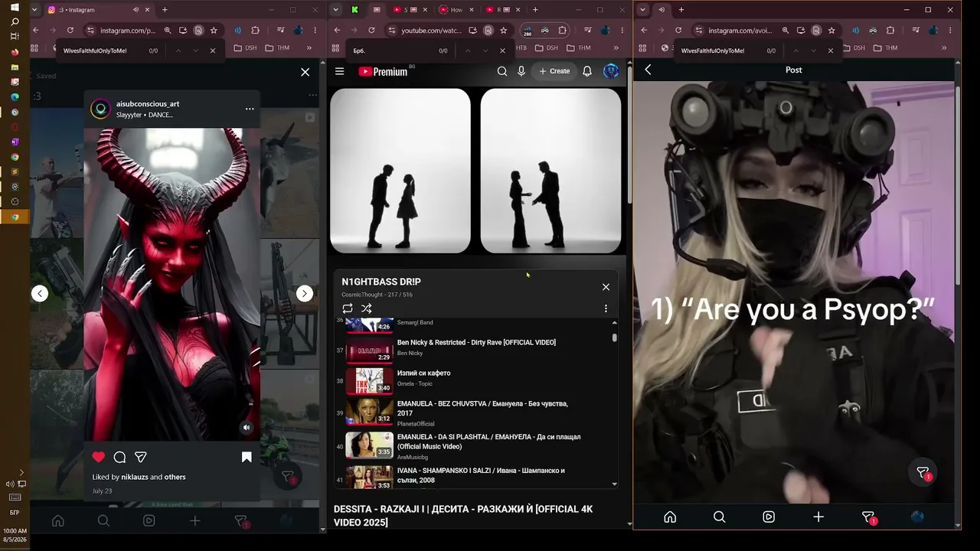The image size is (980, 551).
Task: Like the aisubconscious_art post with the red heart
Action: click(98, 457)
